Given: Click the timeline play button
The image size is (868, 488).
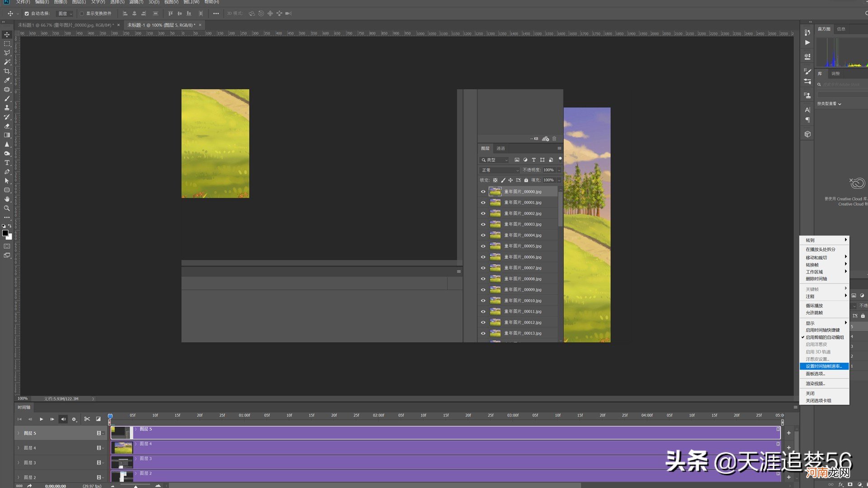Looking at the screenshot, I should 41,419.
